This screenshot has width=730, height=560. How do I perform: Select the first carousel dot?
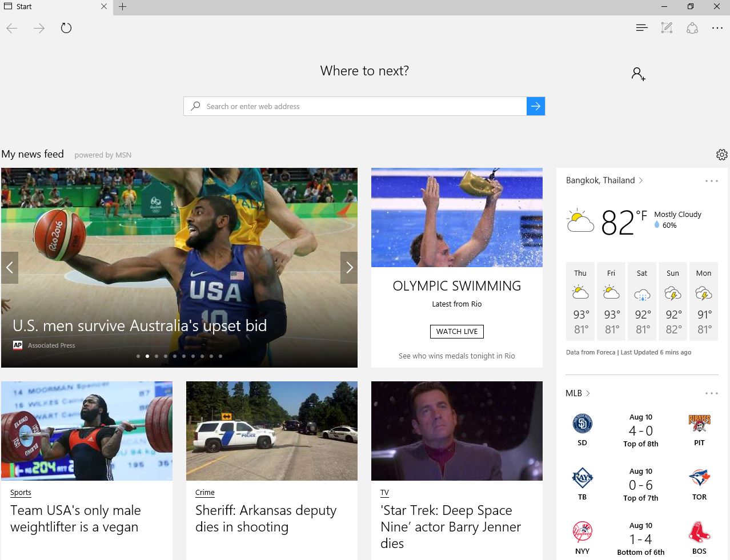(x=138, y=356)
